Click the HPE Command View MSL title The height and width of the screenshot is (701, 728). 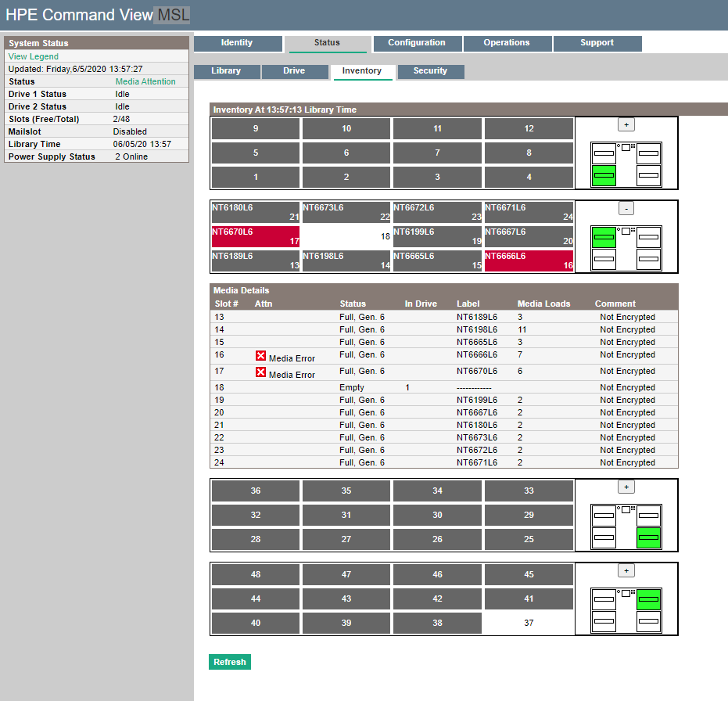coord(98,15)
